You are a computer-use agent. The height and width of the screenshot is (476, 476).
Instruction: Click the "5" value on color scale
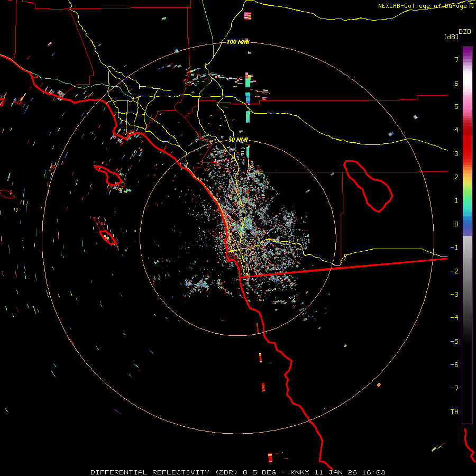coord(456,107)
